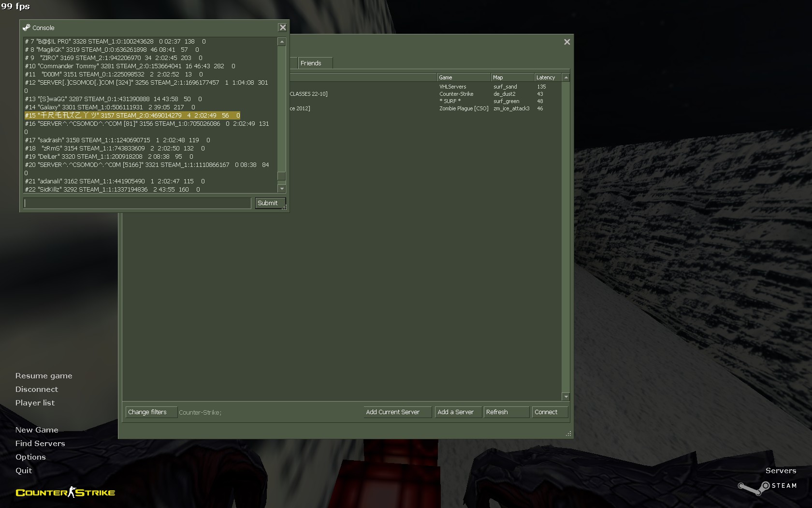Close the Console window

point(283,28)
